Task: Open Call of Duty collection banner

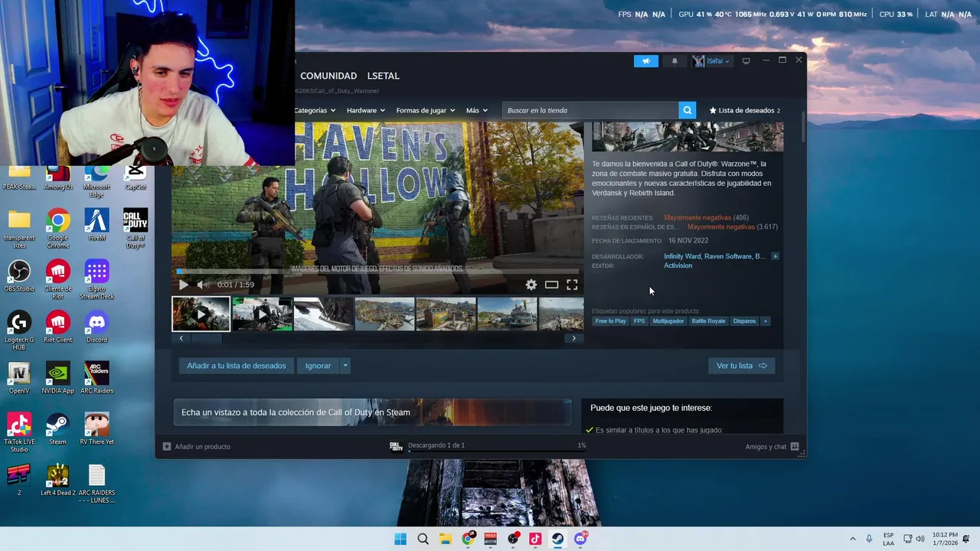Action: 372,412
